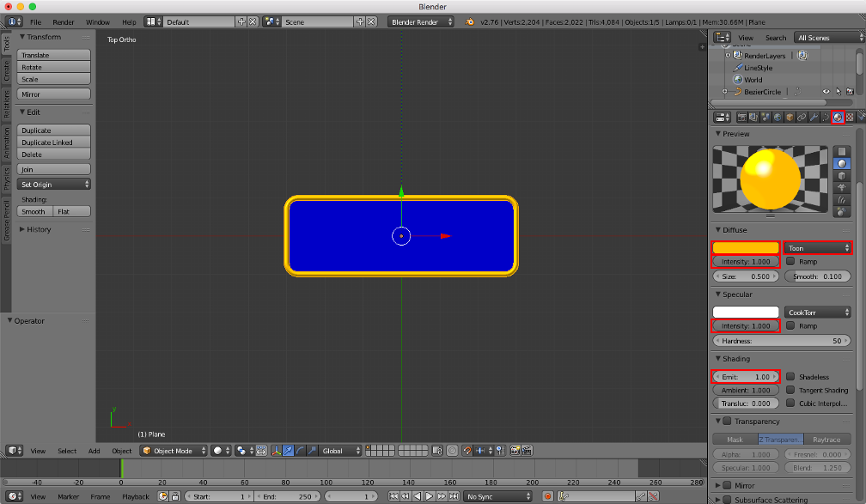Open the File menu

click(x=36, y=22)
